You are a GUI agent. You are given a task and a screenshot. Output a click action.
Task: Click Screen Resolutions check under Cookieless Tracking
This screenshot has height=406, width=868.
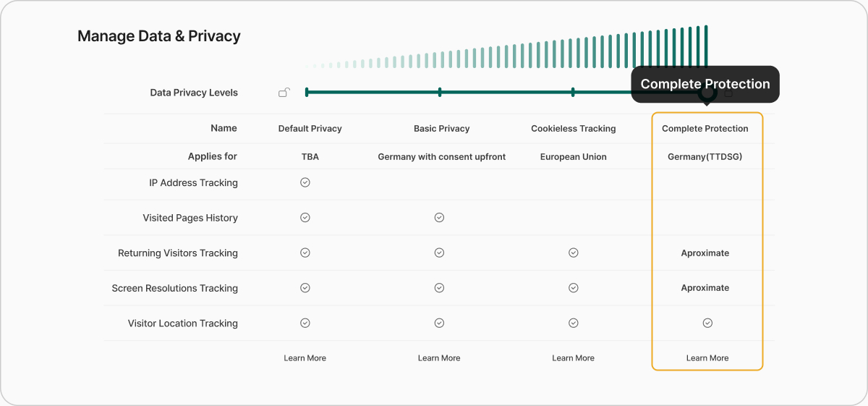coord(574,287)
